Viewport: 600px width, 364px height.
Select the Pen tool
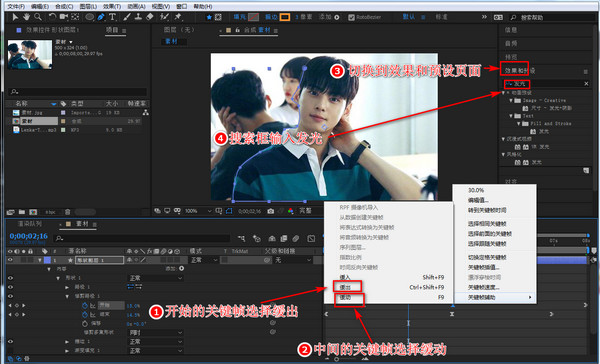coord(101,17)
